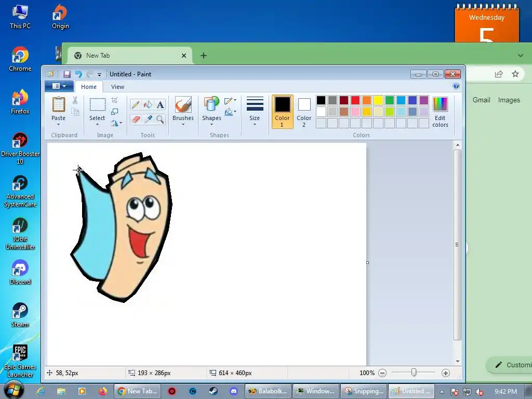Screen dimensions: 532x399
Task: Expand the Paste dropdown arrow
Action: tap(58, 125)
